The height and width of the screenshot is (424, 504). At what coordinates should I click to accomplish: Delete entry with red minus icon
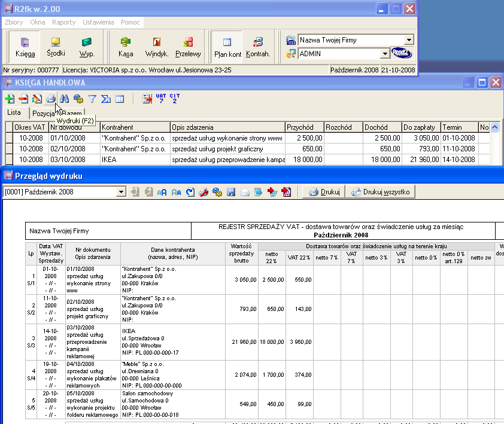click(23, 99)
